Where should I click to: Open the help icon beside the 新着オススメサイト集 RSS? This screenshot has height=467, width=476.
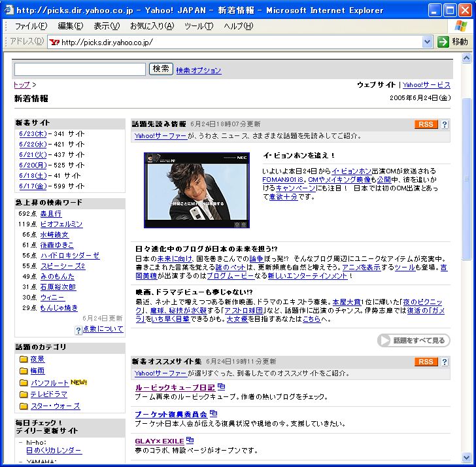click(x=445, y=362)
